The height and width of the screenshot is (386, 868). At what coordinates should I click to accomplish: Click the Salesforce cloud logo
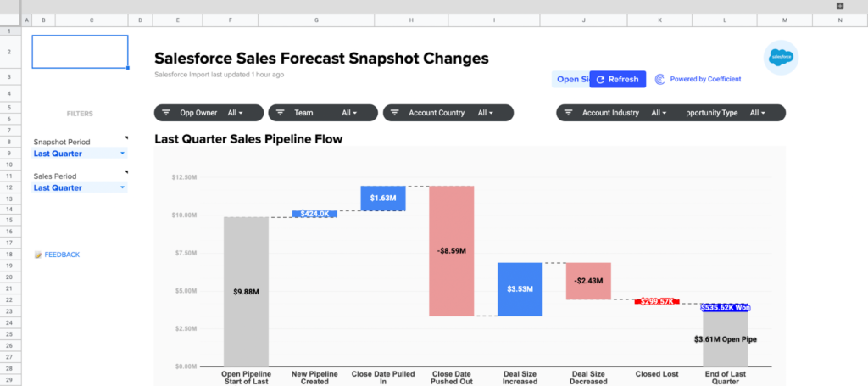780,58
